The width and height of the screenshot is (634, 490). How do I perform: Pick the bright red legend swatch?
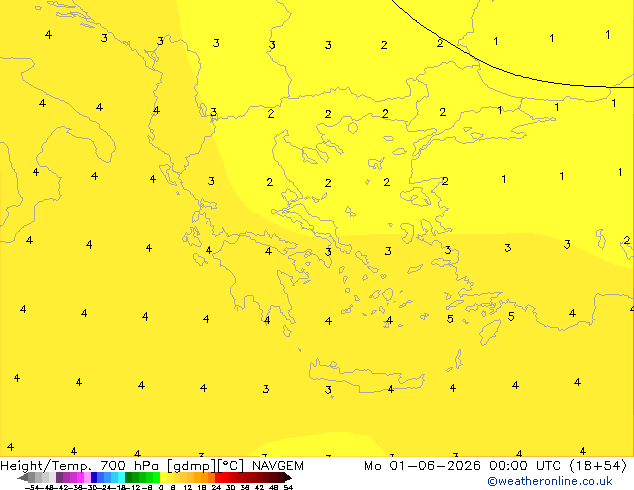pos(218,477)
